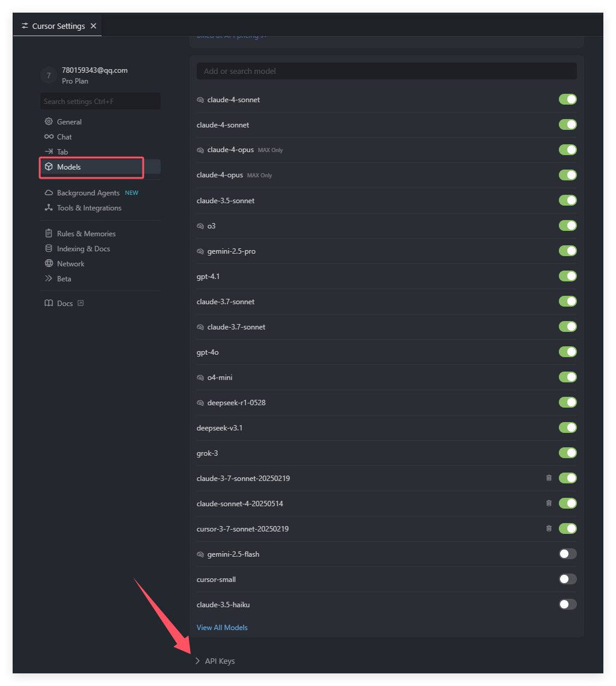Close the Cursor Settings tab
The image size is (616, 686).
(93, 26)
